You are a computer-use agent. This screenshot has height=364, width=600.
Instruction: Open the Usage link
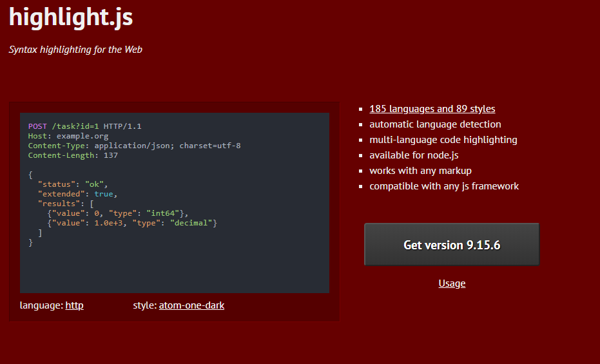(x=452, y=283)
